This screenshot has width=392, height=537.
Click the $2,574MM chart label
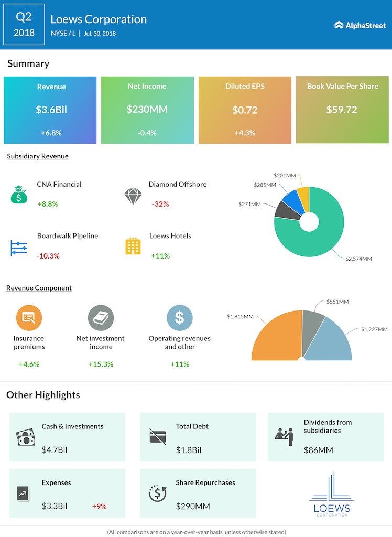[x=358, y=259]
